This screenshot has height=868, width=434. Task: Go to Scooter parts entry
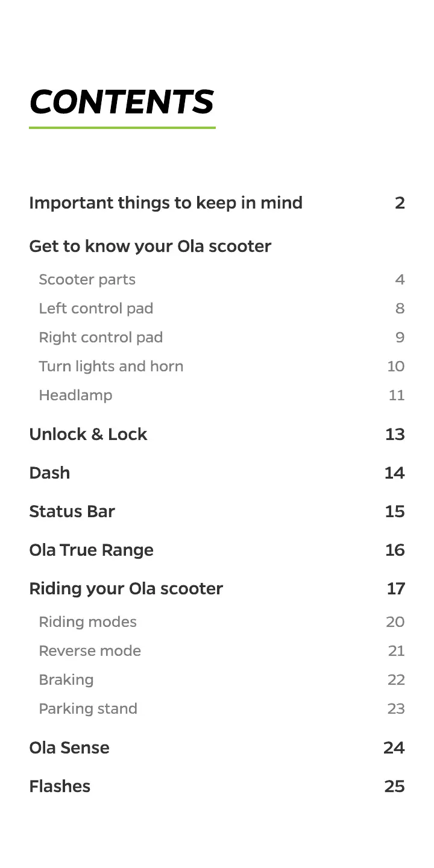87,280
